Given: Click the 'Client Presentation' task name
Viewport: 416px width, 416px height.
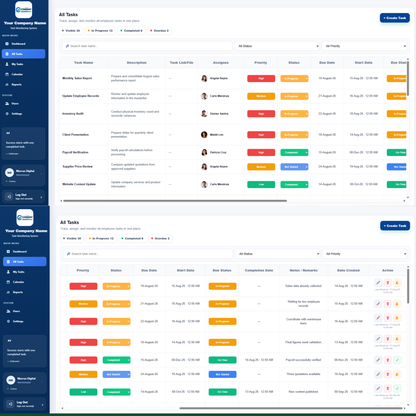Looking at the screenshot, I should [x=75, y=135].
